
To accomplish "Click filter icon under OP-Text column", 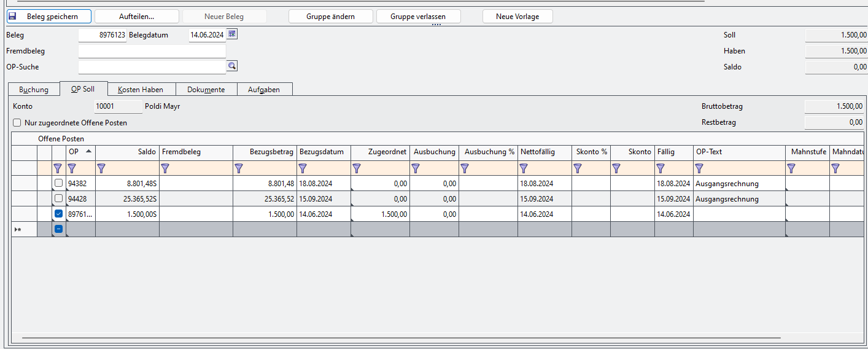I will point(699,168).
